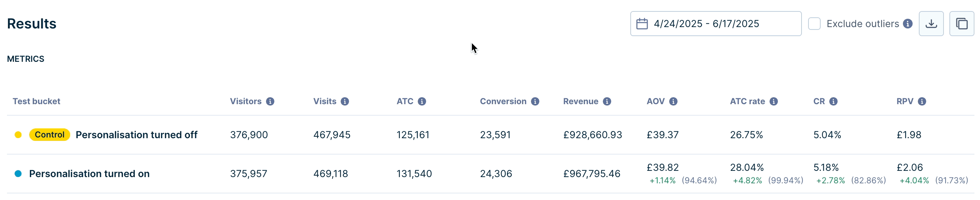Select the Personalisation turned on row label
The height and width of the screenshot is (200, 980).
pos(89,174)
